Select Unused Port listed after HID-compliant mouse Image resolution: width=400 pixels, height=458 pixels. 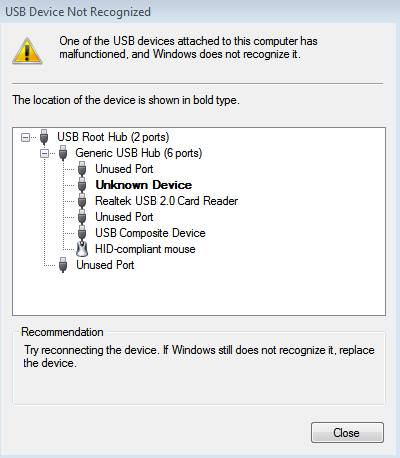point(105,265)
